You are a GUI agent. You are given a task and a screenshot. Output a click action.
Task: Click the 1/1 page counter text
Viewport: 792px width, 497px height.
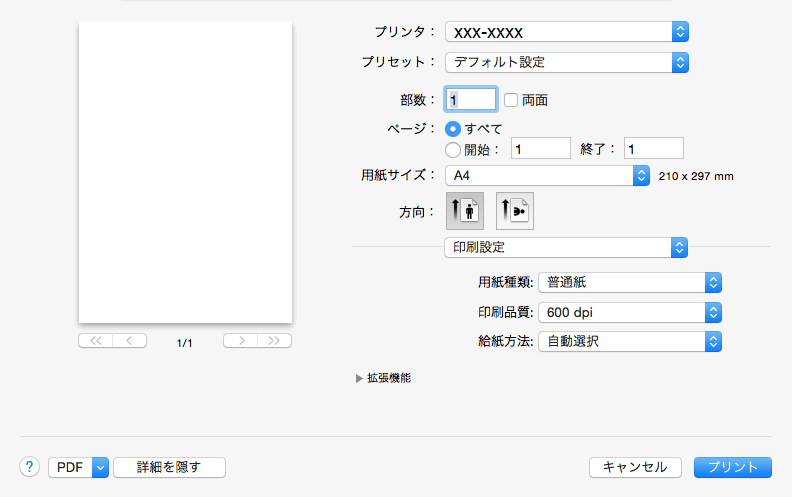[184, 343]
